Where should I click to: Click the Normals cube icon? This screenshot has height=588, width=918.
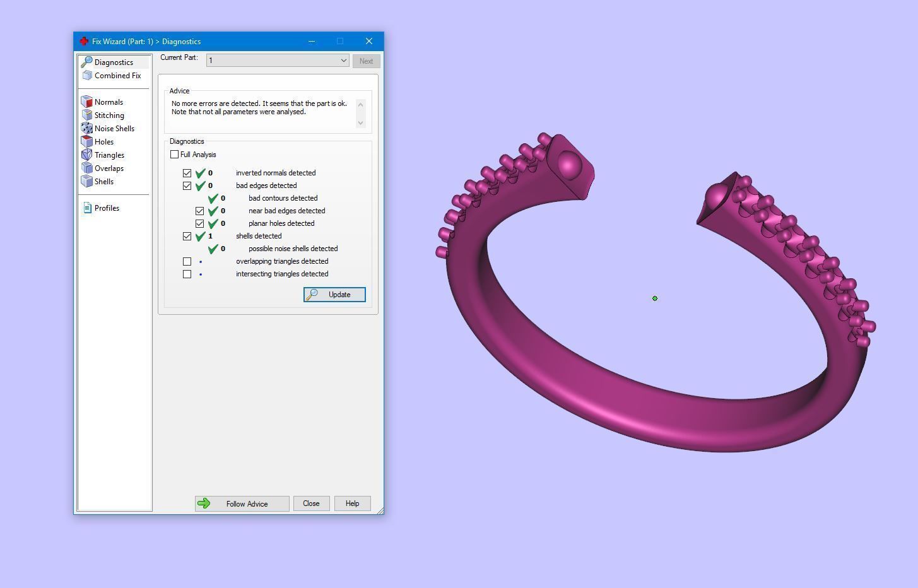coord(87,102)
